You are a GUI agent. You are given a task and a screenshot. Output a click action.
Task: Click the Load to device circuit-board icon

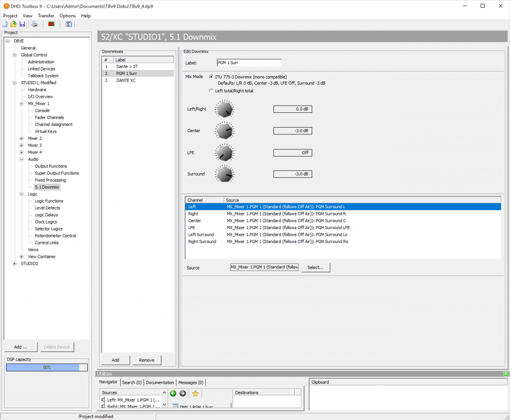point(52,24)
